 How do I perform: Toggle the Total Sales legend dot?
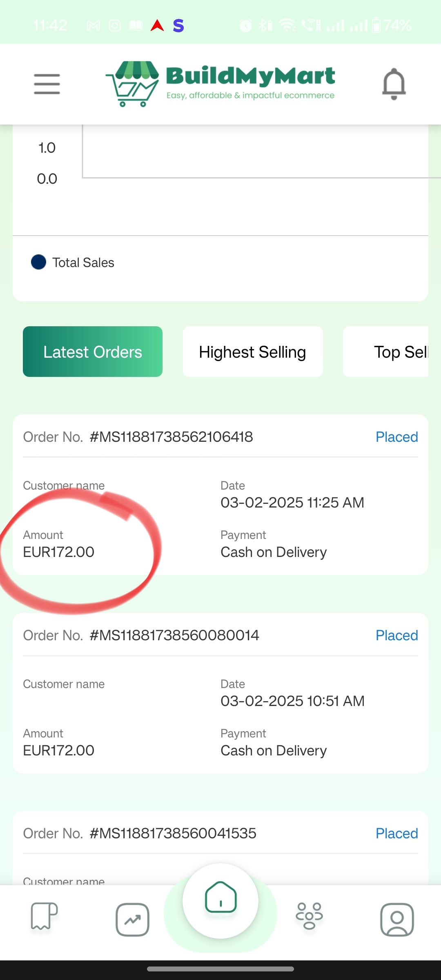click(39, 262)
